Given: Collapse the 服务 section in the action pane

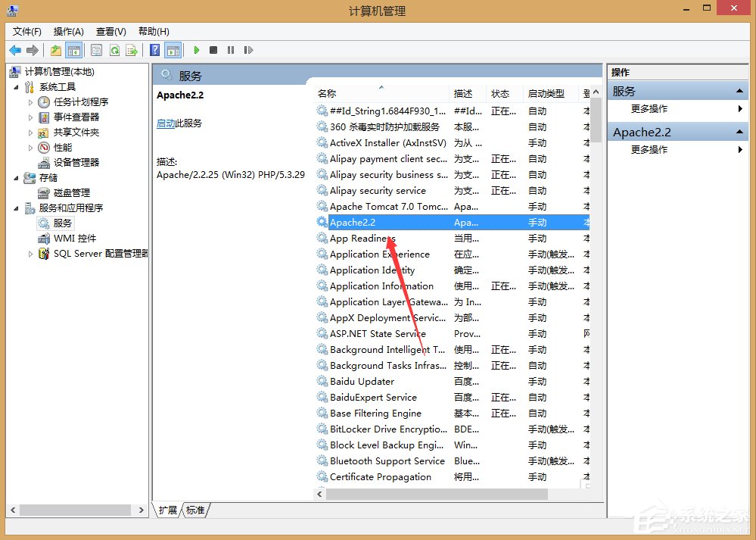Looking at the screenshot, I should click(740, 90).
